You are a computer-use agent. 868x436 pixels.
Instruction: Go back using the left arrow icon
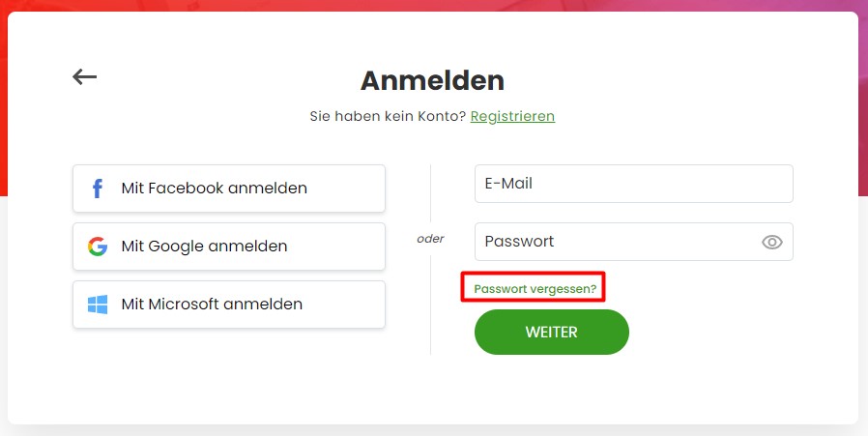point(85,76)
